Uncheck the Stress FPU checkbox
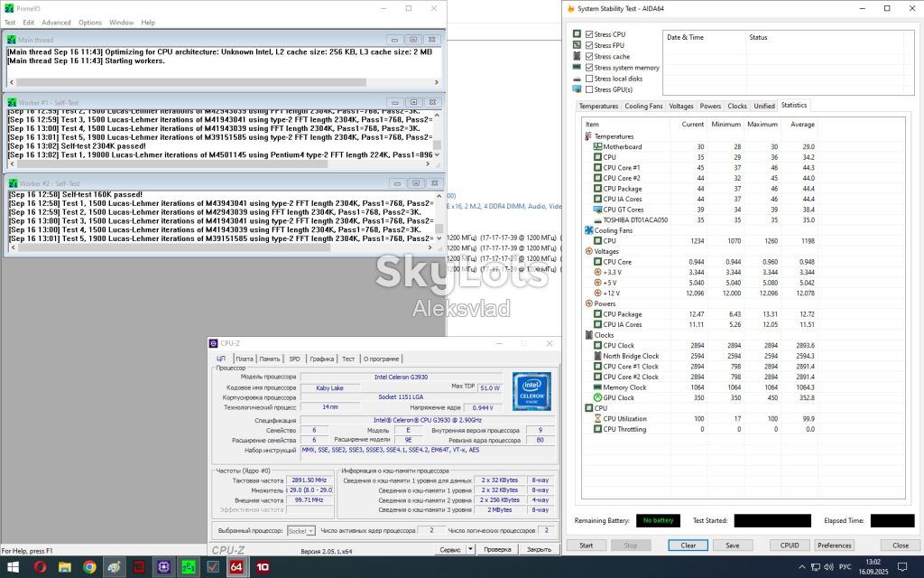The height and width of the screenshot is (578, 924). pyautogui.click(x=588, y=45)
